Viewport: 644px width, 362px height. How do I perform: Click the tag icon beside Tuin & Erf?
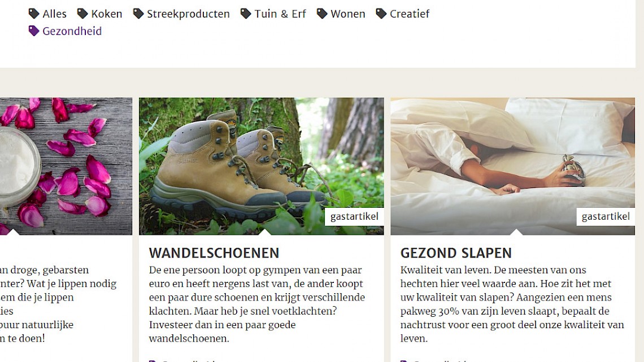pos(246,14)
